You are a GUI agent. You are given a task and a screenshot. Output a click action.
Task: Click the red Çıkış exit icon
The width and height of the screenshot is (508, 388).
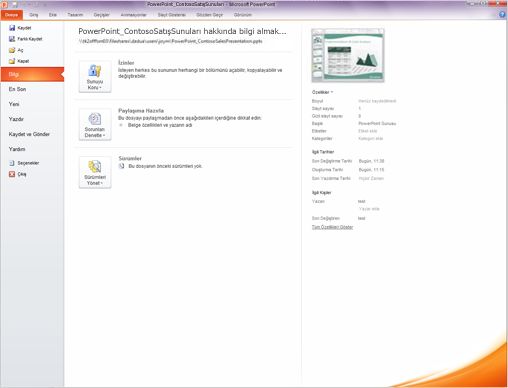[12, 174]
